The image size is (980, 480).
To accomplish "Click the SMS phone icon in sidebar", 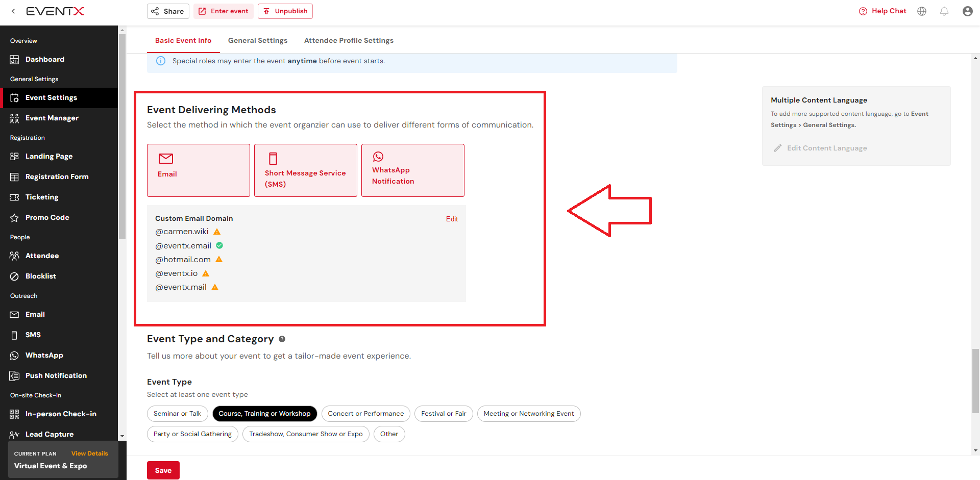I will pos(14,335).
